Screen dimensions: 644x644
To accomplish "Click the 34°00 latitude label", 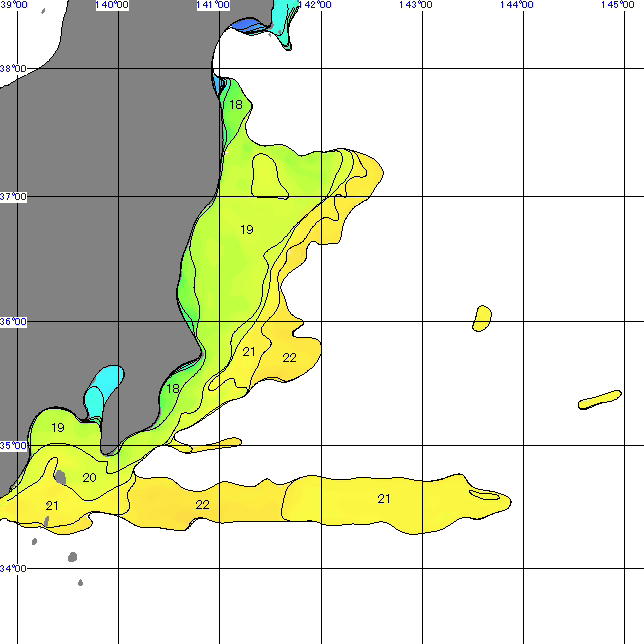I will [x=13, y=569].
